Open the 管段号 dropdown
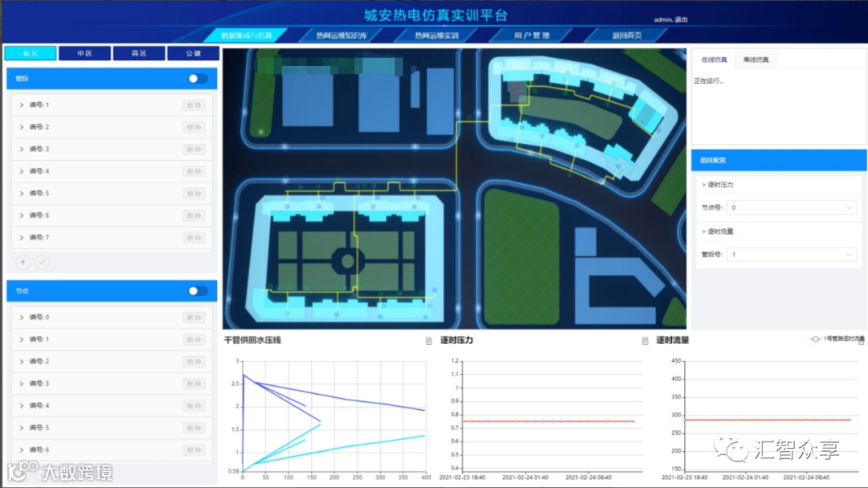The image size is (868, 488). click(x=791, y=254)
